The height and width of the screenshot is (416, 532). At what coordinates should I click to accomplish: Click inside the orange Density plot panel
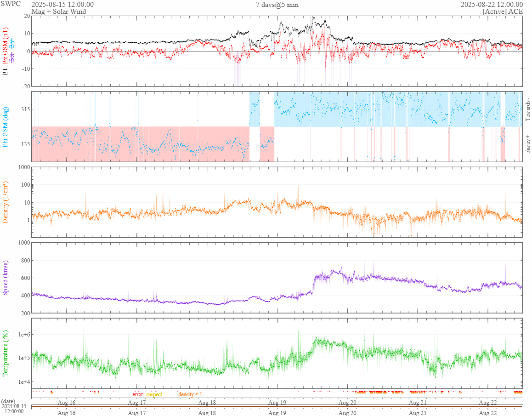tap(277, 202)
